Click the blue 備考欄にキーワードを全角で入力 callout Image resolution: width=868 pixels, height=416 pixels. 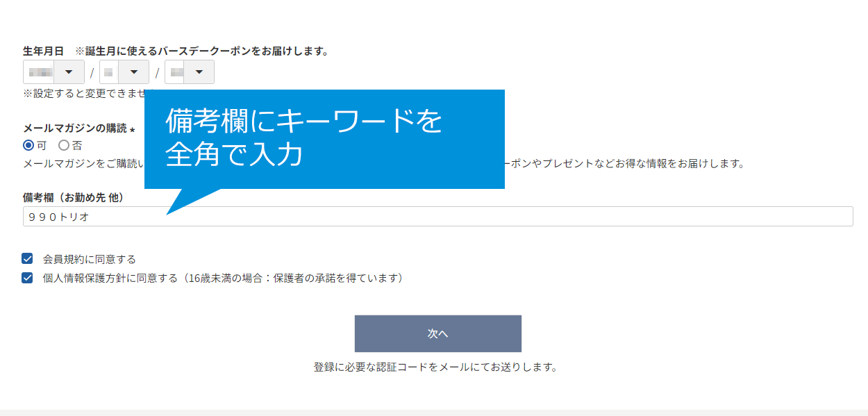click(324, 139)
